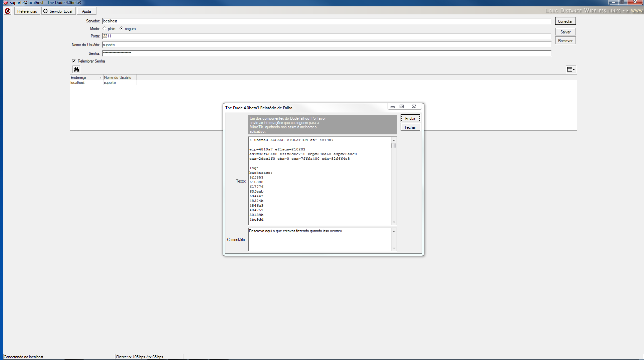Select the segura mode radio button
This screenshot has width=644, height=360.
point(121,29)
